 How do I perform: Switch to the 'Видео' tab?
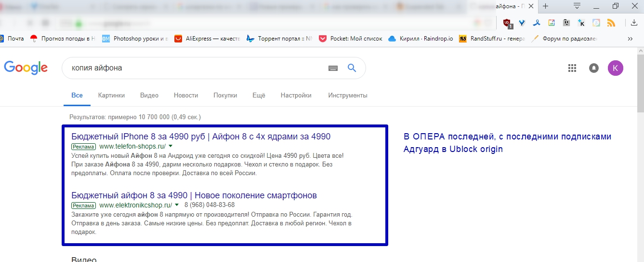[x=149, y=95]
